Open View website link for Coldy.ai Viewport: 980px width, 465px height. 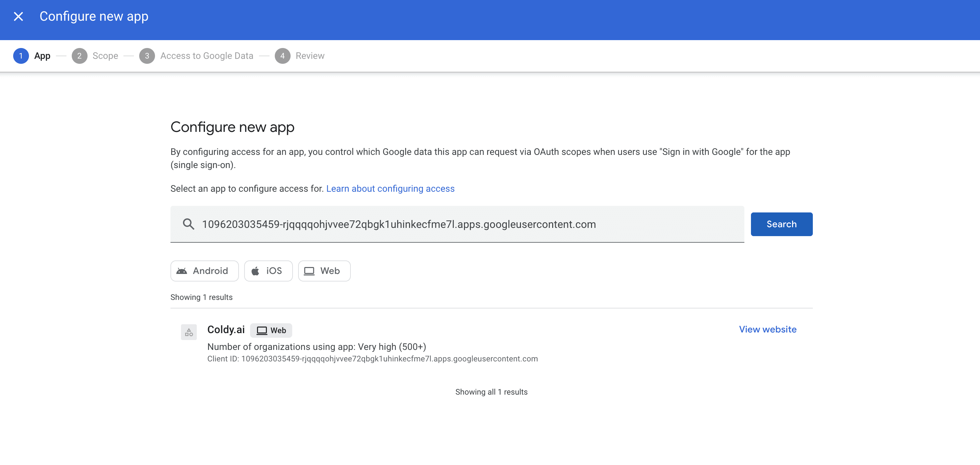pyautogui.click(x=767, y=329)
